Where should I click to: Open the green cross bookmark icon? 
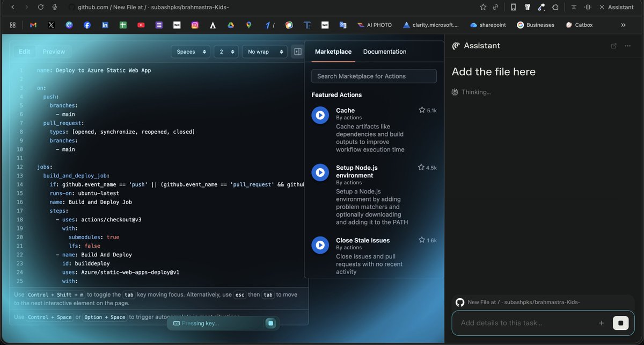(x=123, y=25)
